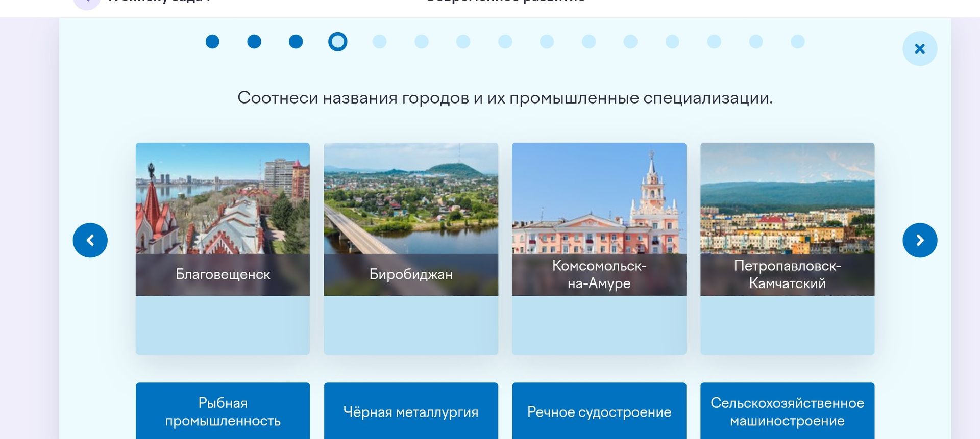Image resolution: width=980 pixels, height=439 pixels.
Task: Click the instruction text "Соотнеси названия городов…"
Action: [505, 98]
